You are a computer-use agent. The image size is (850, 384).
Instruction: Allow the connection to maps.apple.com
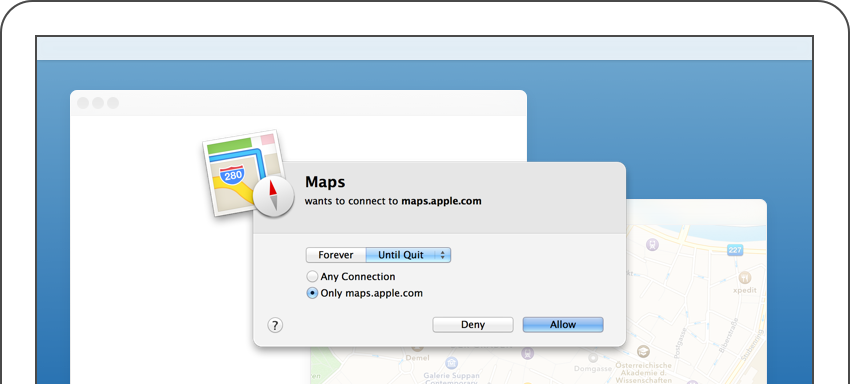[563, 325]
